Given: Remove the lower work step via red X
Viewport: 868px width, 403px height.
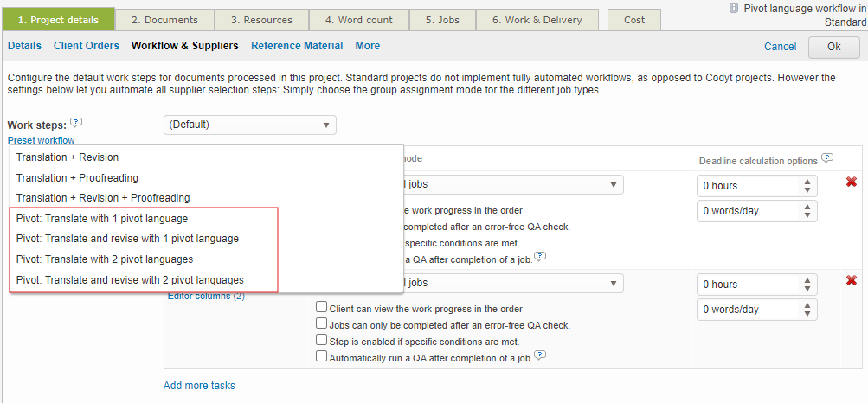Looking at the screenshot, I should coord(851,281).
